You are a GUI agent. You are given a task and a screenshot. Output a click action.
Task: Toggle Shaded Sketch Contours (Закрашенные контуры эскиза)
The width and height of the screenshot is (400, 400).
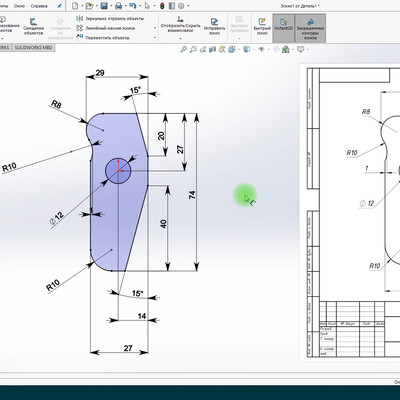tap(310, 28)
